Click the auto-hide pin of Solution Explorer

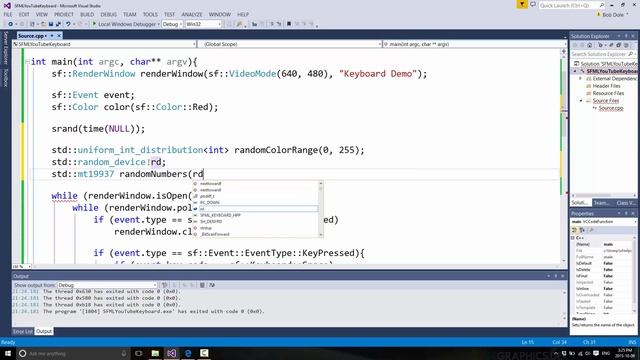[626, 36]
